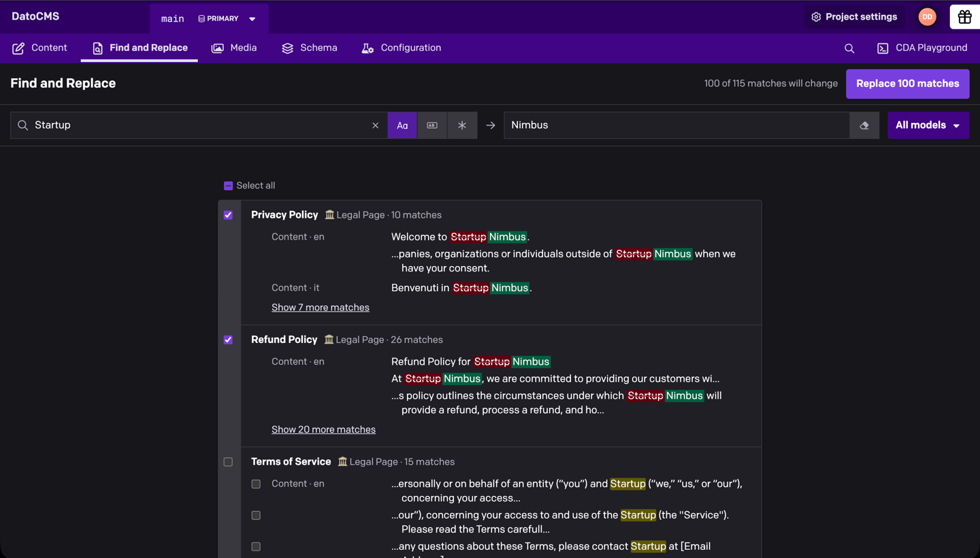
Task: Clear the Startup search field
Action: [375, 125]
